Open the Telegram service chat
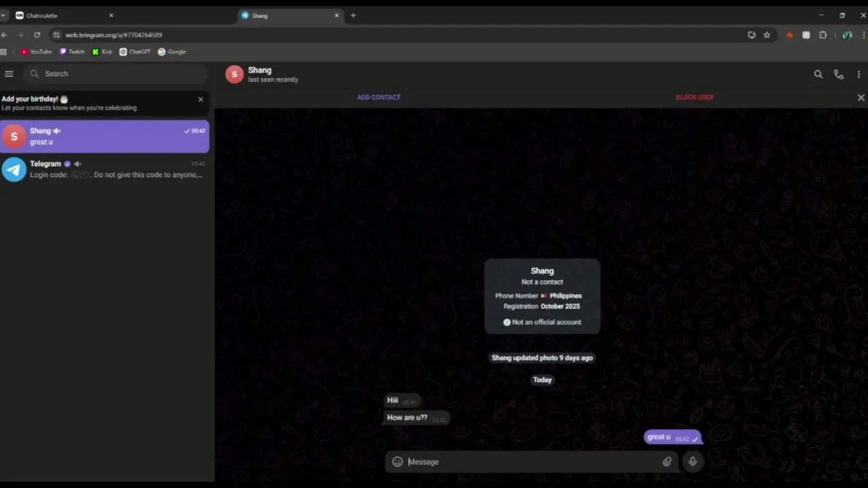This screenshot has height=488, width=868. pyautogui.click(x=104, y=169)
